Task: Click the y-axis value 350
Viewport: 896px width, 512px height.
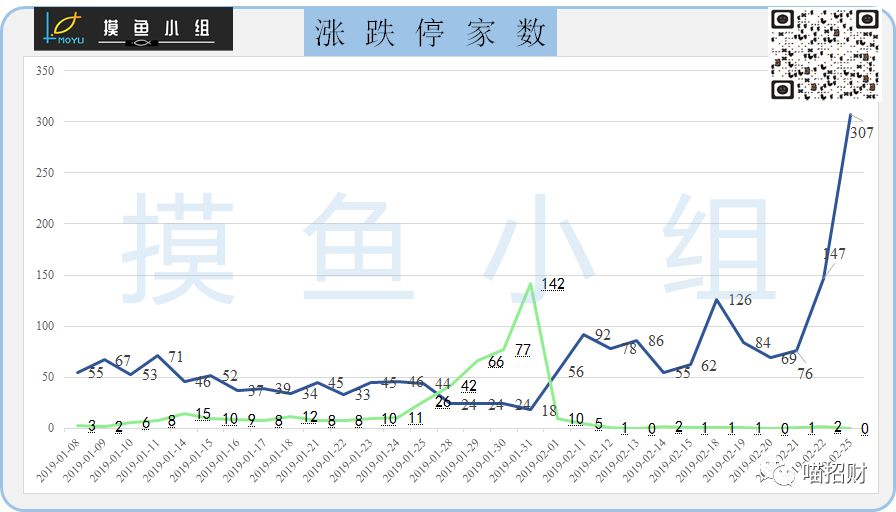Action: coord(45,71)
